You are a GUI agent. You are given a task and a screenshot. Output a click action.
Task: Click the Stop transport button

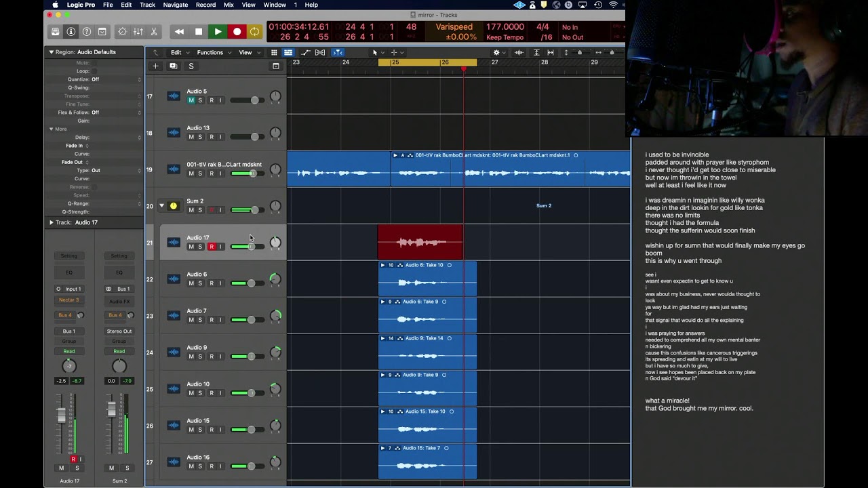(199, 32)
